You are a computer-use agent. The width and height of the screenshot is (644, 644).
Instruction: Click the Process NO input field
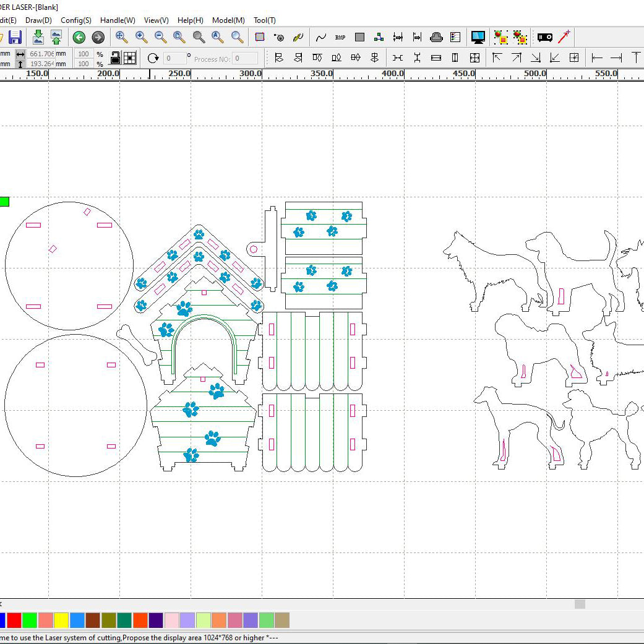pyautogui.click(x=245, y=58)
